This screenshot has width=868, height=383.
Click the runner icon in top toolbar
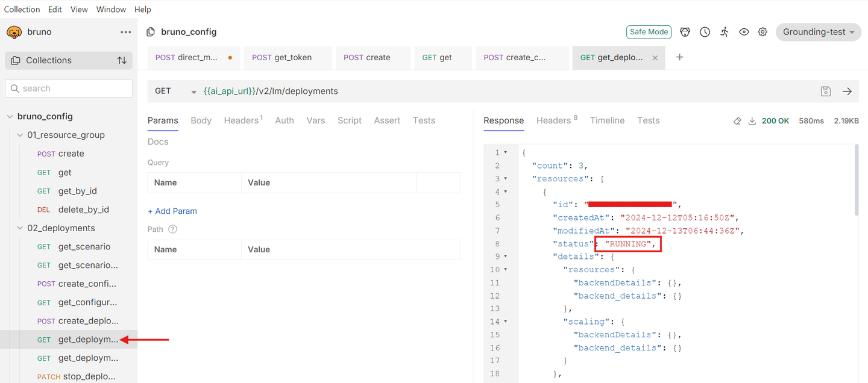point(725,32)
